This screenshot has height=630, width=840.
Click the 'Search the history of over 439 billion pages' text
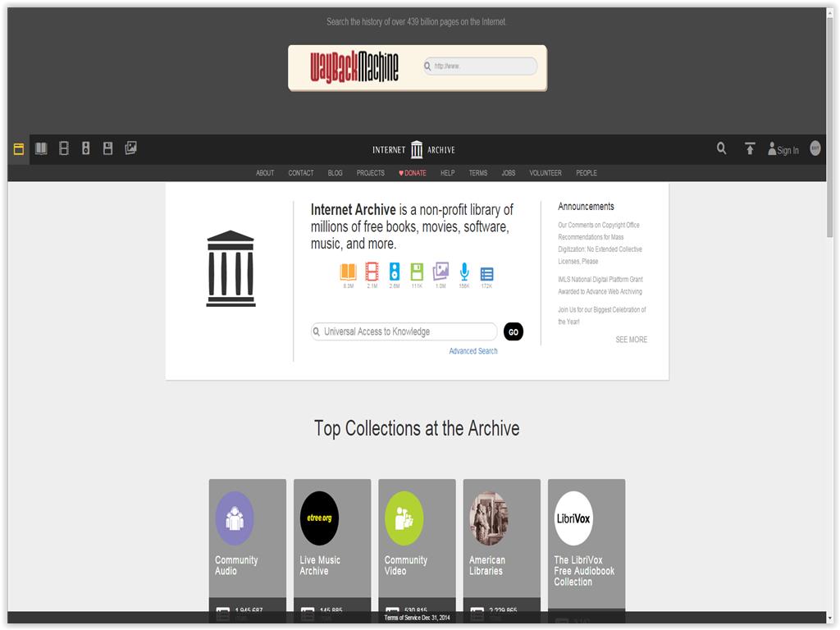(x=417, y=22)
